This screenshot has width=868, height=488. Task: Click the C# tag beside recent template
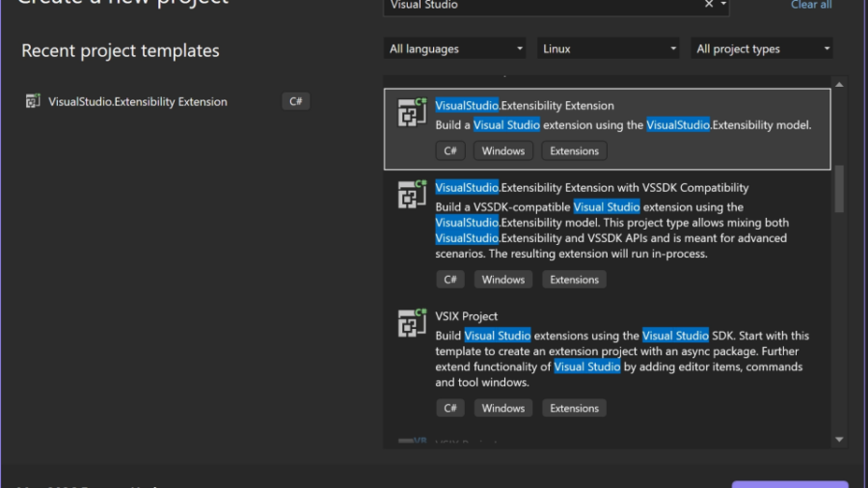tap(296, 101)
